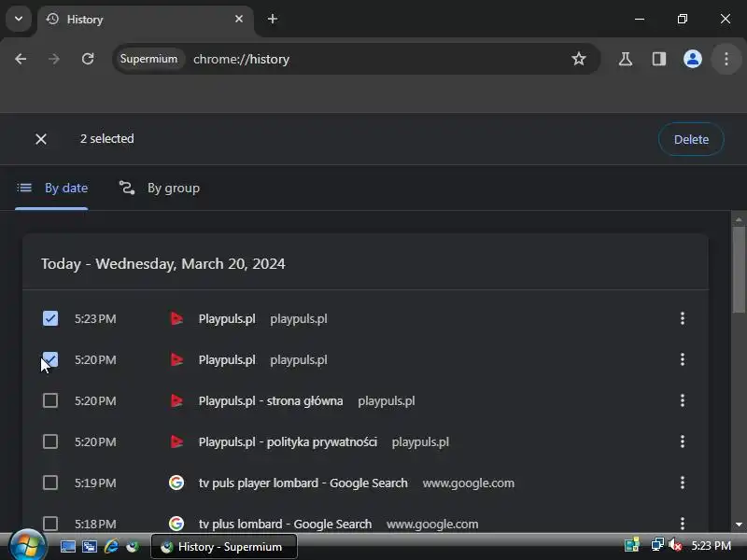Click 'Today - Wednesday, March 20, 2024' heading
747x560 pixels.
pyautogui.click(x=162, y=264)
